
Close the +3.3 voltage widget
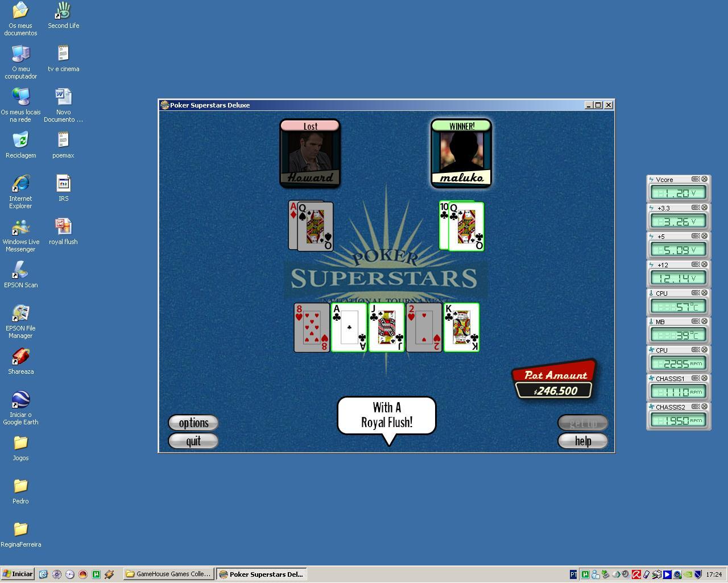pyautogui.click(x=704, y=208)
